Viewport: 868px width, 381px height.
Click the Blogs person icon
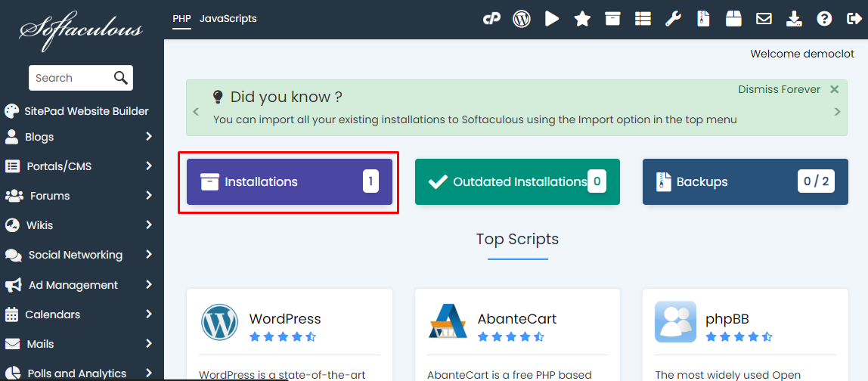point(11,136)
